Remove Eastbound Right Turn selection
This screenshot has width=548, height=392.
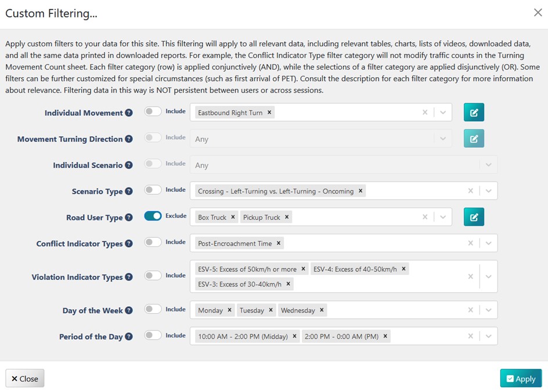[269, 112]
